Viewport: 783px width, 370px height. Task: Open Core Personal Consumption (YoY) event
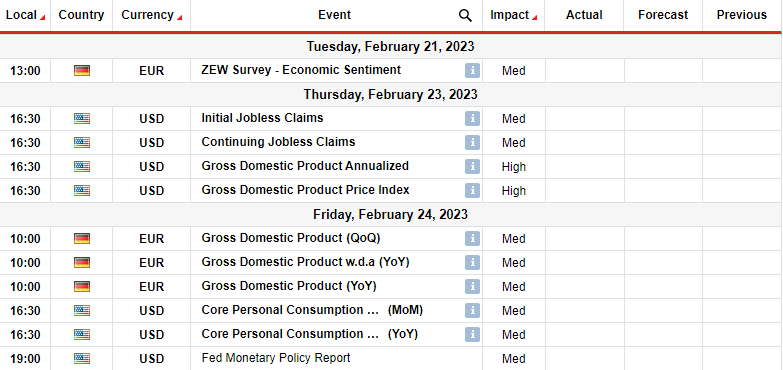click(x=310, y=334)
